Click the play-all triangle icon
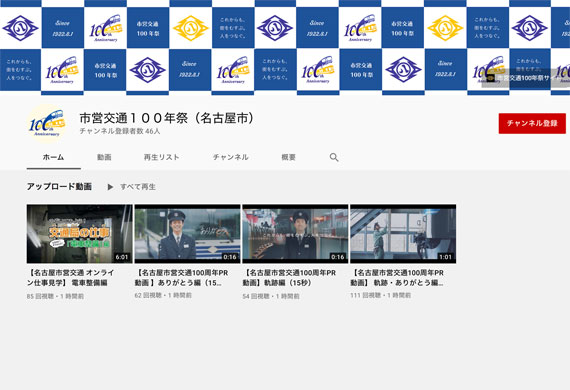570x390 pixels. 110,187
